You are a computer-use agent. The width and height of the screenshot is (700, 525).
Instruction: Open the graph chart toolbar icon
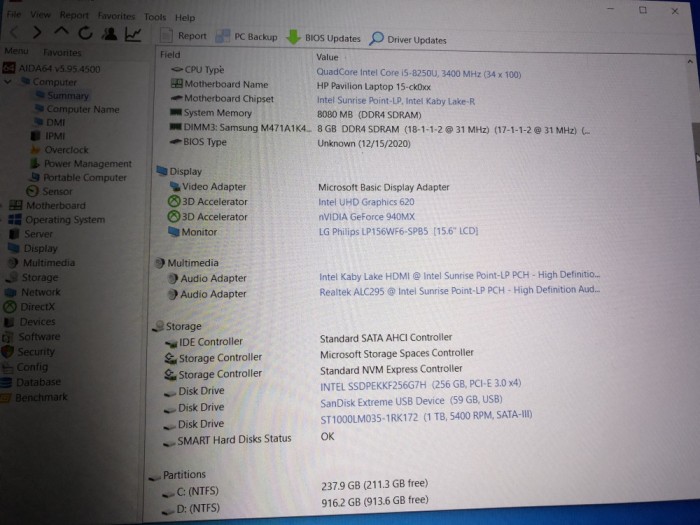click(x=133, y=34)
